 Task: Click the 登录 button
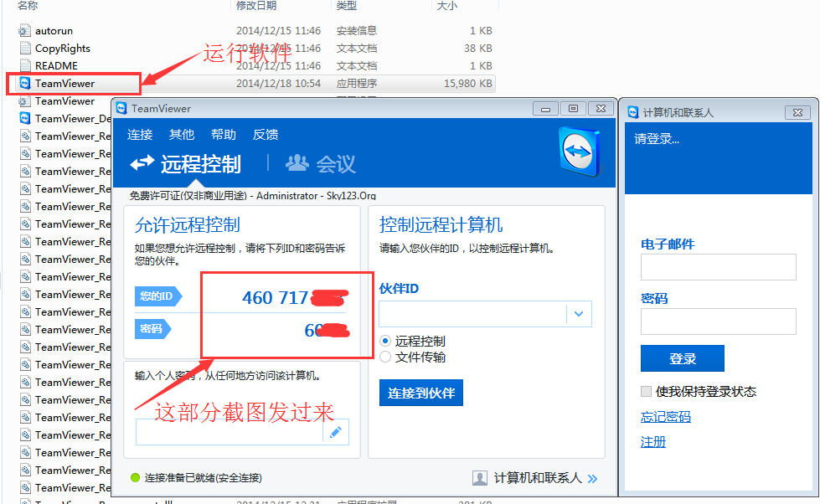tap(683, 358)
